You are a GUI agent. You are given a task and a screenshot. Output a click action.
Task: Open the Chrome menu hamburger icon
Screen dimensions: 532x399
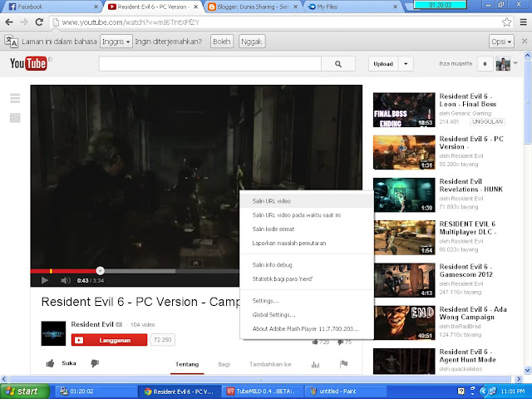coord(523,22)
